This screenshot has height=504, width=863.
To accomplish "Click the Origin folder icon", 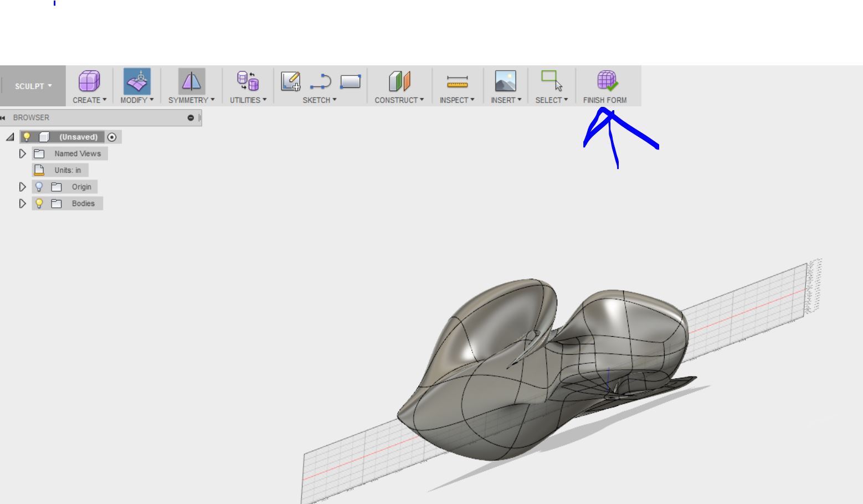I will tap(56, 187).
